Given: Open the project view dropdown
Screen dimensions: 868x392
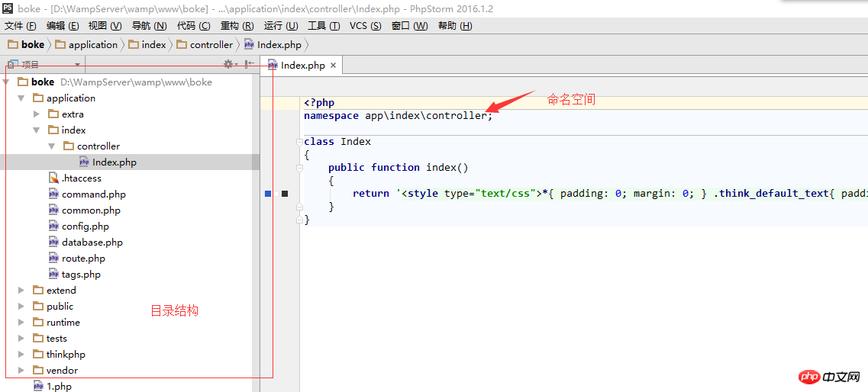Looking at the screenshot, I should tap(77, 65).
